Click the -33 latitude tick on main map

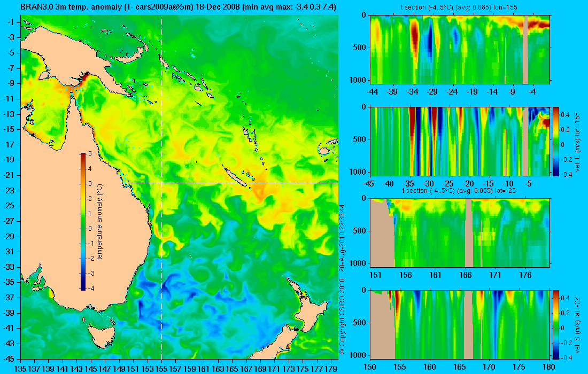tap(10, 267)
